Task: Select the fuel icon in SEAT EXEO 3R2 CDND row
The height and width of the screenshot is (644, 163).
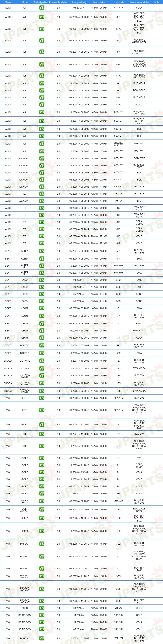Action: tap(42, 294)
